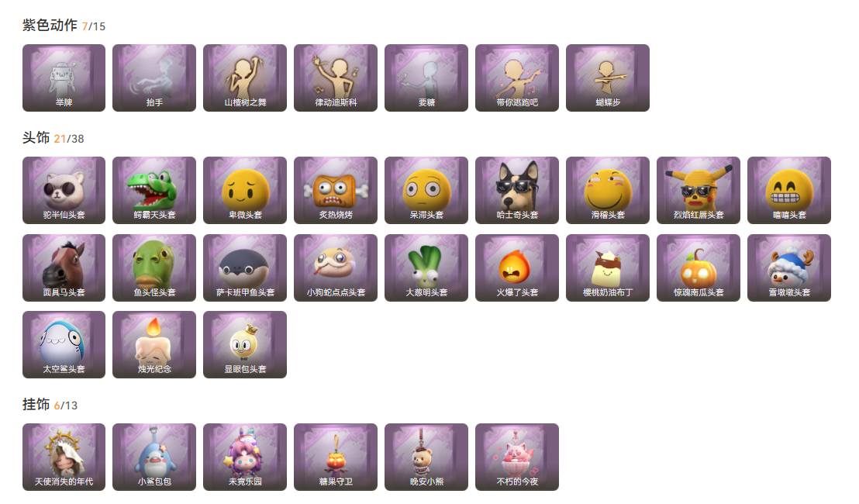This screenshot has width=859, height=504.
Task: Pick the 不朽的今夜 pendant item
Action: [x=517, y=457]
